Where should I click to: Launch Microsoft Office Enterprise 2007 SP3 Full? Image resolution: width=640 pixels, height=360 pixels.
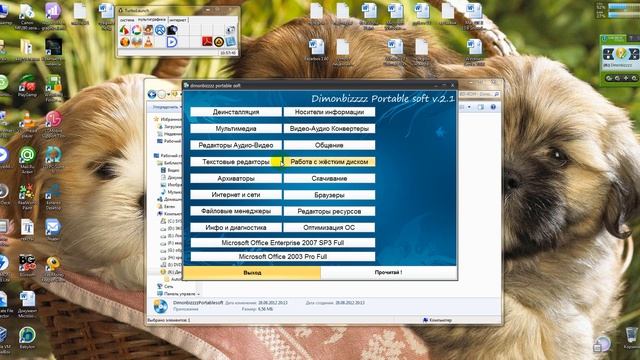click(282, 243)
